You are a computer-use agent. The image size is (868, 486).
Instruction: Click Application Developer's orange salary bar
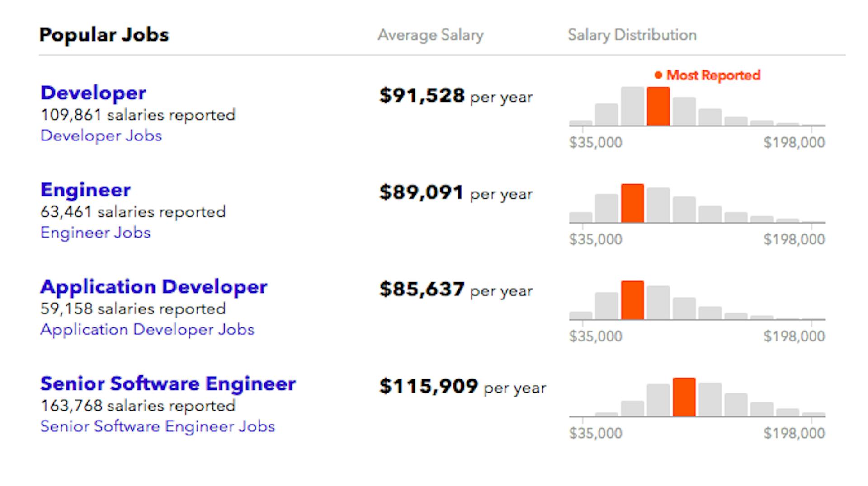click(x=632, y=300)
